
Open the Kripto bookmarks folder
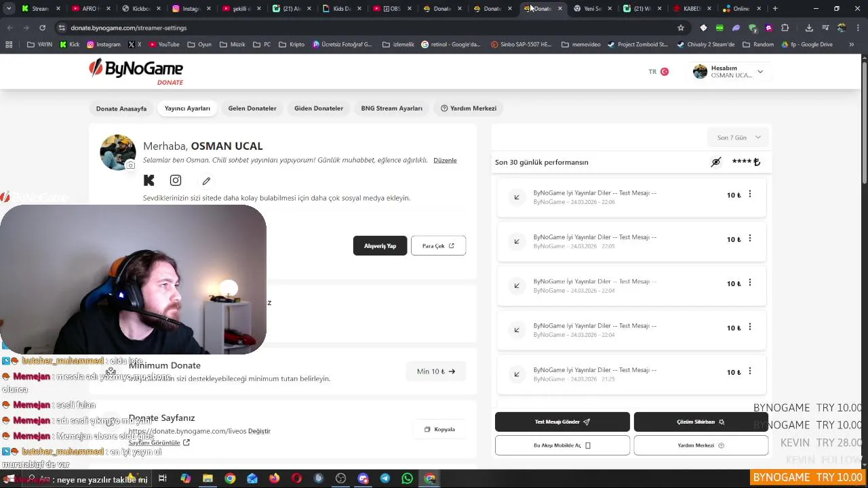pos(291,45)
